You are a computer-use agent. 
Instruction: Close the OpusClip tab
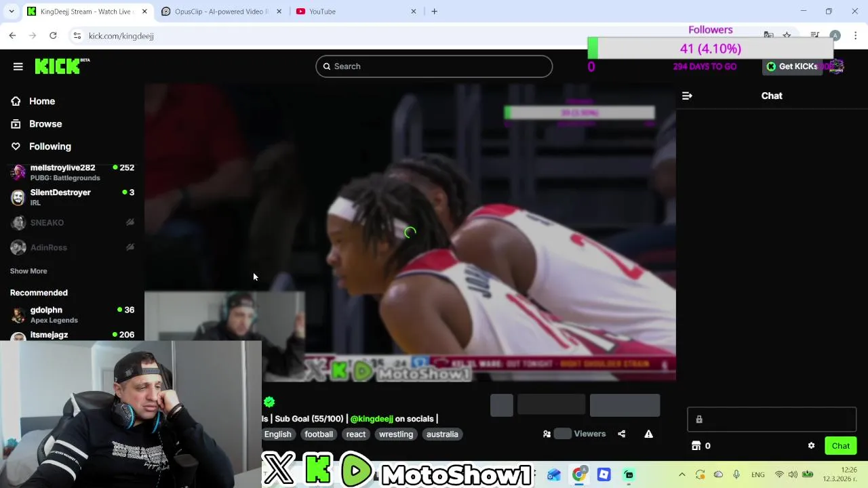[x=279, y=12]
